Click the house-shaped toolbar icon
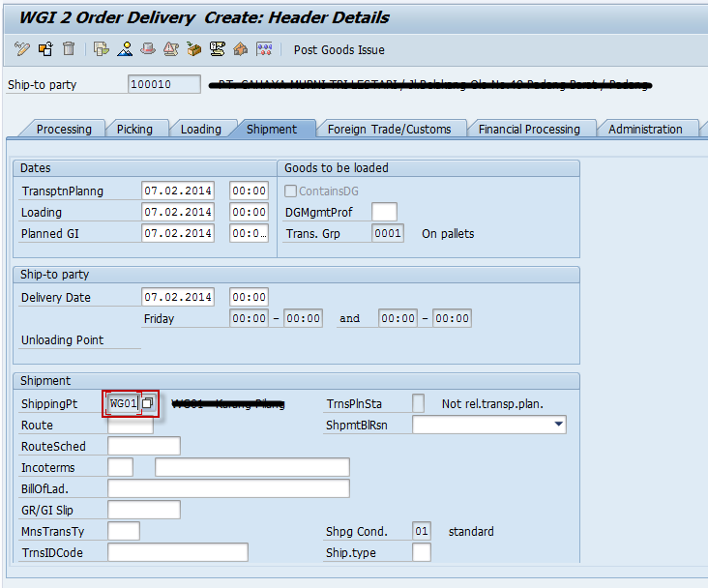The image size is (708, 588). (x=240, y=49)
